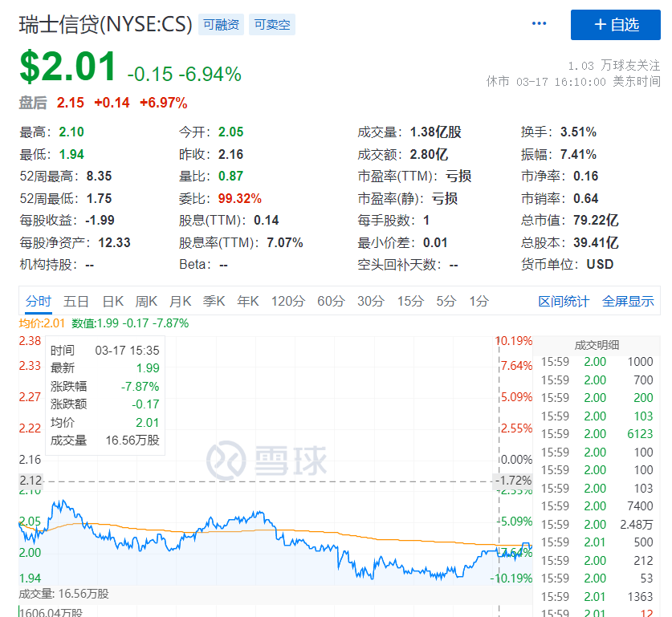This screenshot has height=617, width=672.
Task: Select the 60分 interval tab
Action: [x=331, y=302]
